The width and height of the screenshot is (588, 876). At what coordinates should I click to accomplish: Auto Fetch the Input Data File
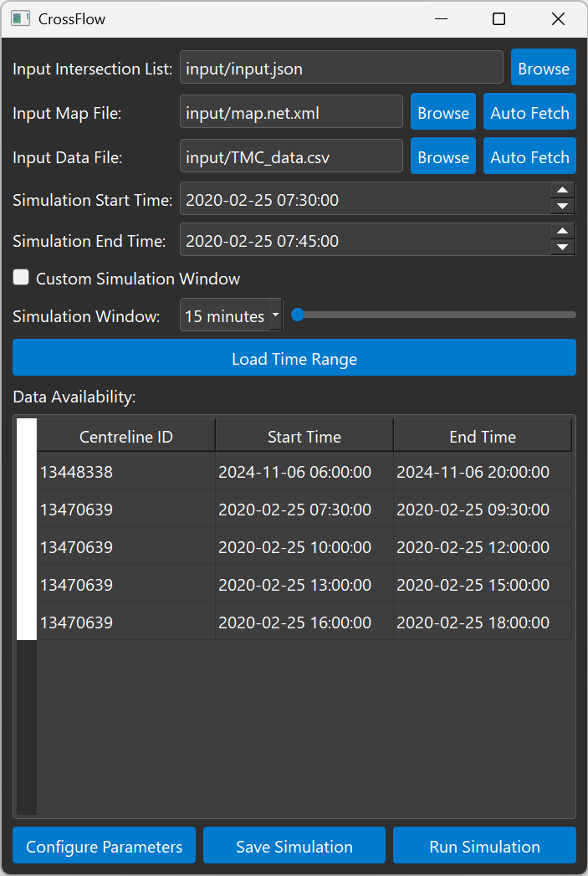[529, 157]
